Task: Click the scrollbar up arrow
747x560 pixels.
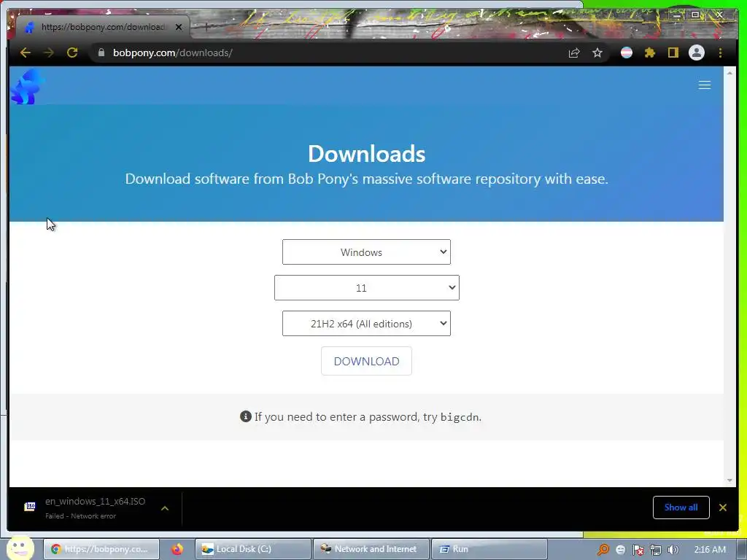Action: (x=729, y=72)
